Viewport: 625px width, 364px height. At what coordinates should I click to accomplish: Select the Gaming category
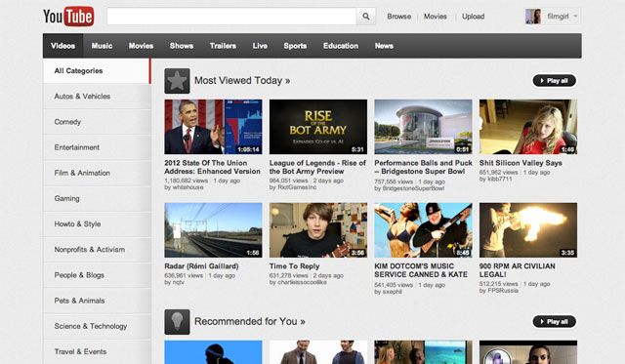coord(97,198)
